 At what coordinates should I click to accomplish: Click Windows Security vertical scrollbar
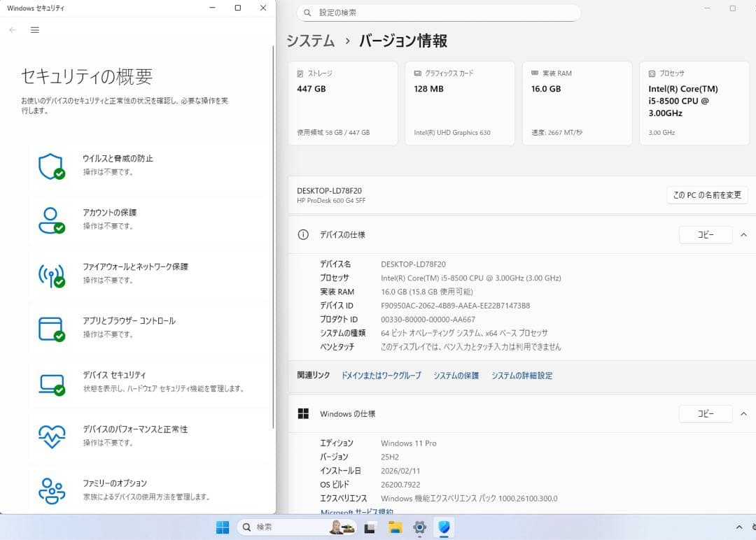[x=273, y=236]
